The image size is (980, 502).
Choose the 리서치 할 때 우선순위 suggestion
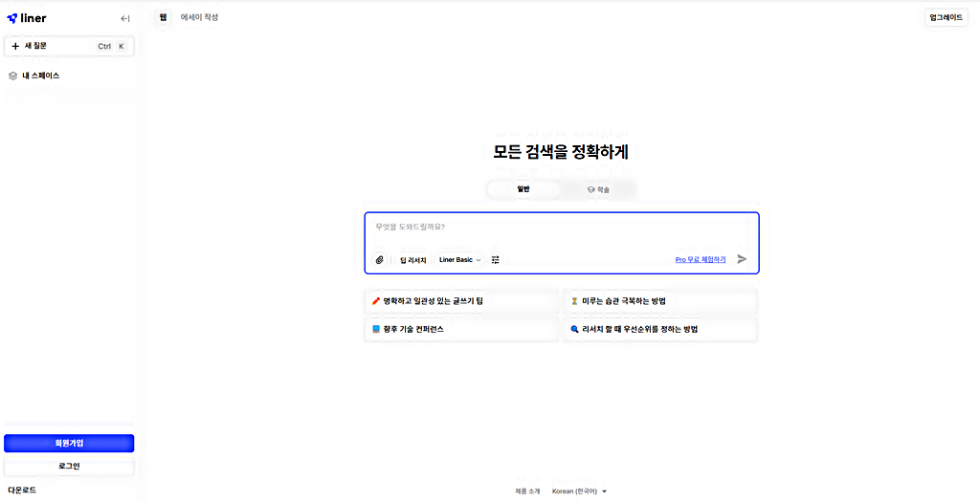click(660, 329)
